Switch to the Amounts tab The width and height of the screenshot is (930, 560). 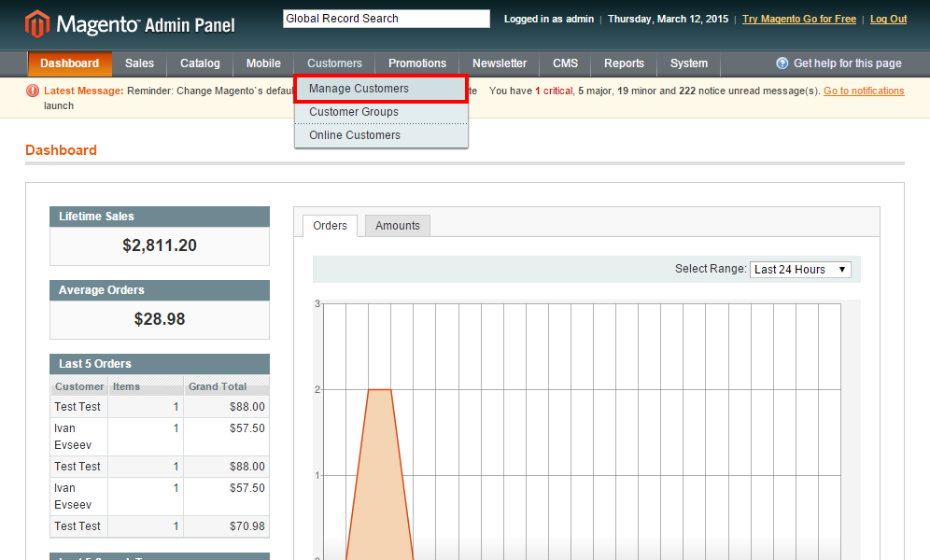[398, 226]
